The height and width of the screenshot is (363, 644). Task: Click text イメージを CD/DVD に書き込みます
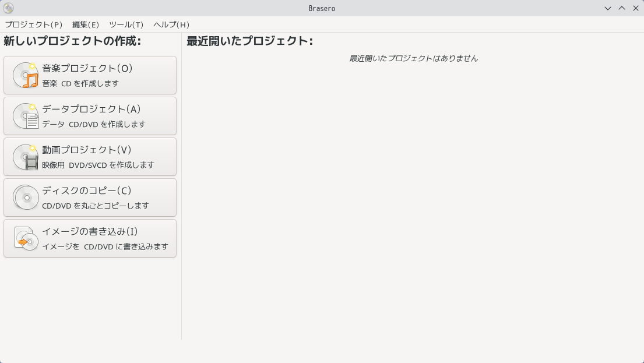(105, 247)
